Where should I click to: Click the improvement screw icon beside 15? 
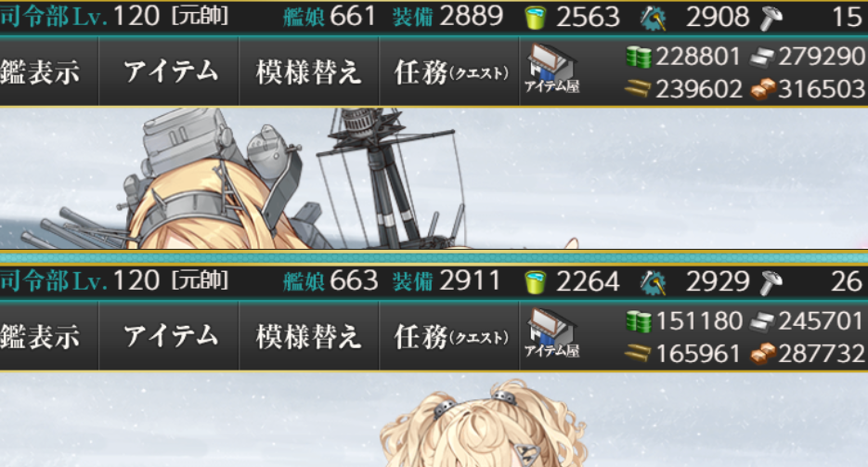point(771,18)
